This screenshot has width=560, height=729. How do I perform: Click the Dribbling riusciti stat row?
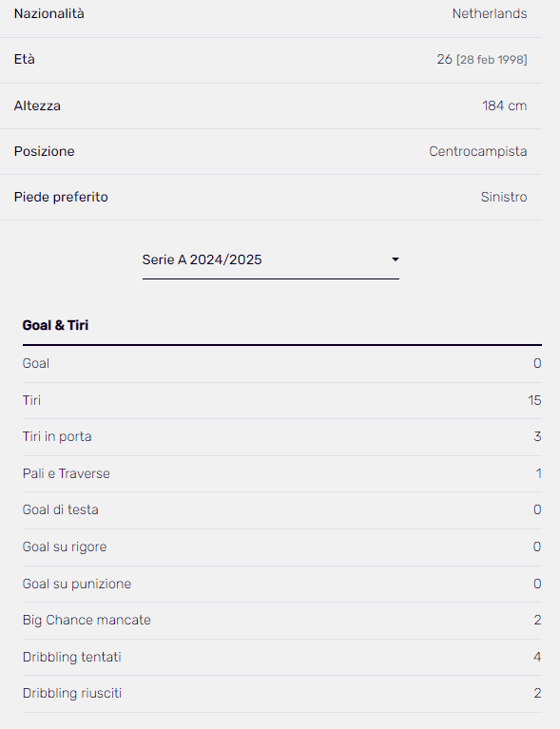[x=281, y=693]
